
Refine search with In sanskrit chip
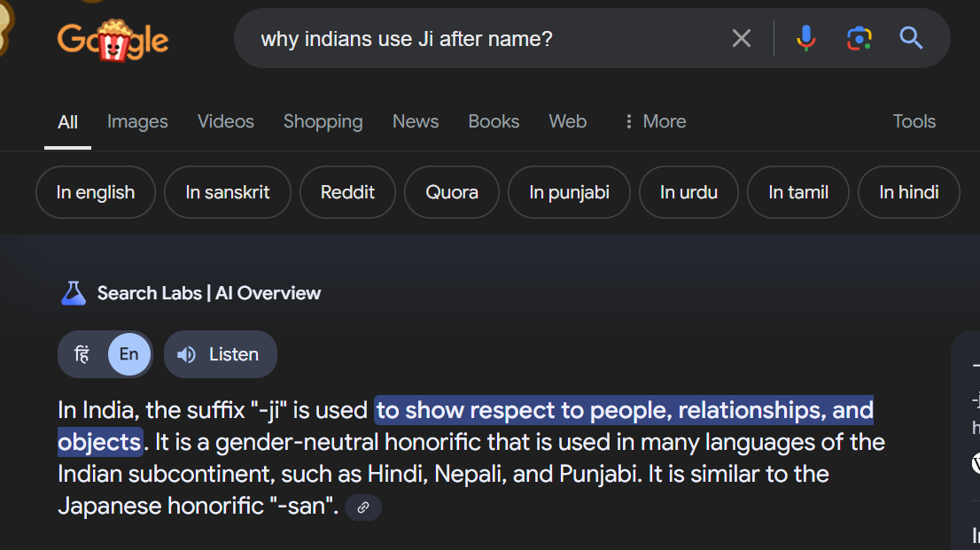[228, 192]
